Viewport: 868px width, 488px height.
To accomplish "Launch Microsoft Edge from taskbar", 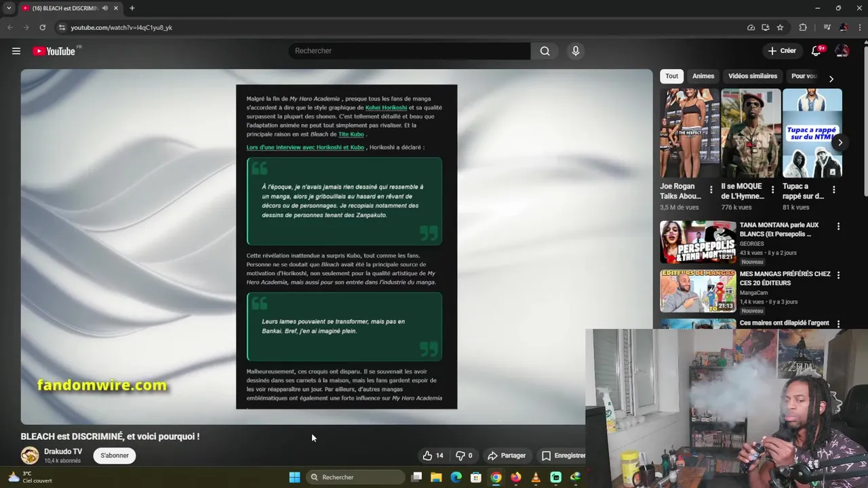I will click(456, 477).
